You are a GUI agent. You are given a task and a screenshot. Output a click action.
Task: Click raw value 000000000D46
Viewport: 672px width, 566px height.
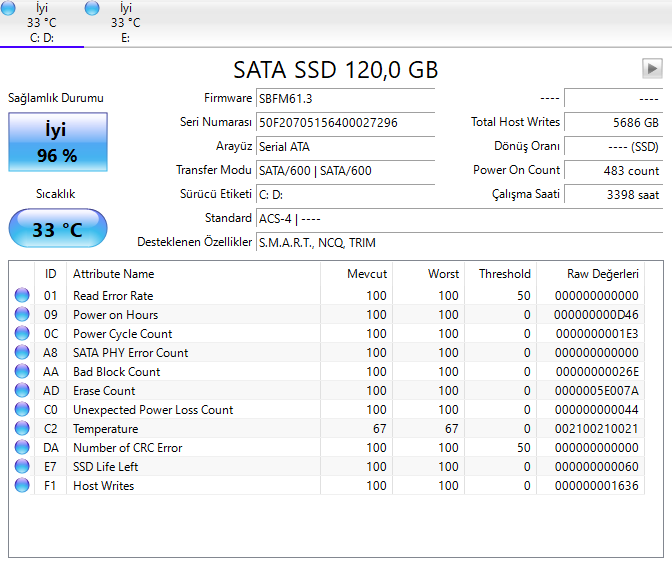pos(596,315)
